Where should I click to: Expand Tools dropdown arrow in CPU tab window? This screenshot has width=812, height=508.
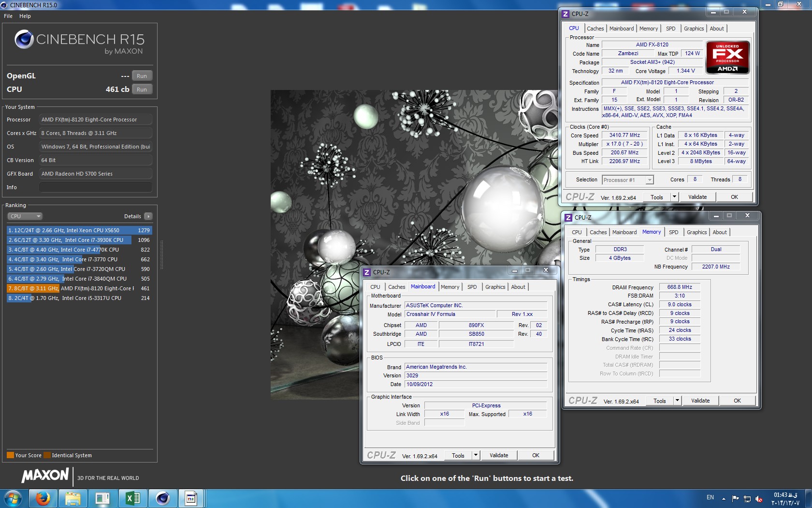point(674,197)
